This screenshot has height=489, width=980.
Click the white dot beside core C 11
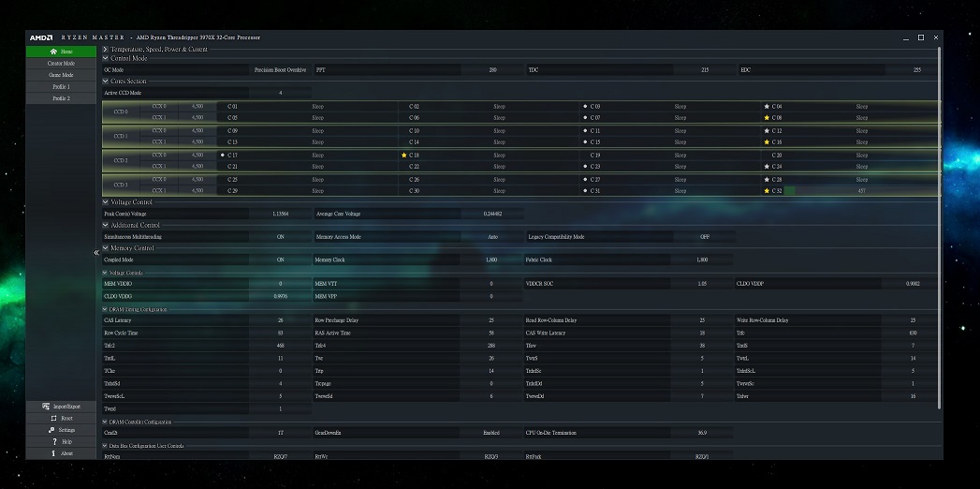tap(585, 131)
